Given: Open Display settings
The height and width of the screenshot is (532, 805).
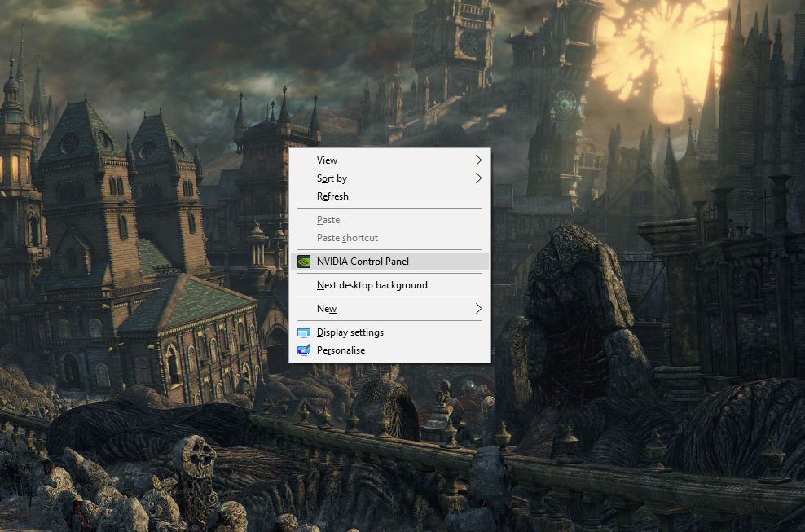Looking at the screenshot, I should [x=389, y=332].
